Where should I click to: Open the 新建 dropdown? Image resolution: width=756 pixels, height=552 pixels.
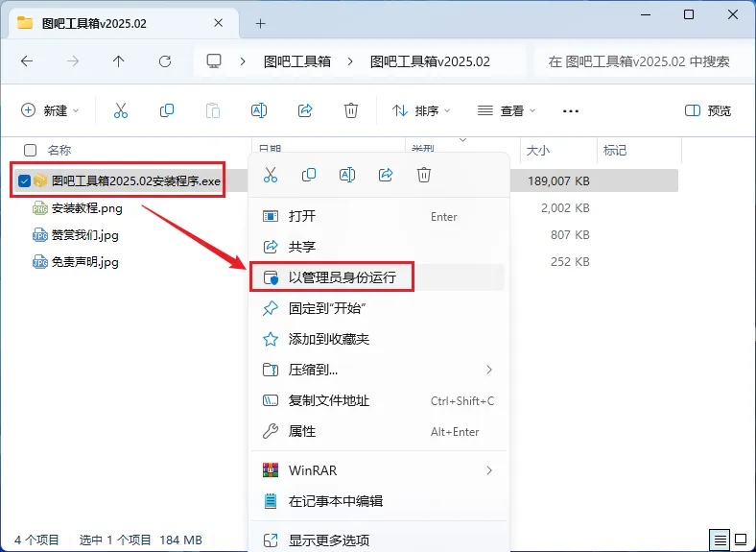pyautogui.click(x=50, y=110)
